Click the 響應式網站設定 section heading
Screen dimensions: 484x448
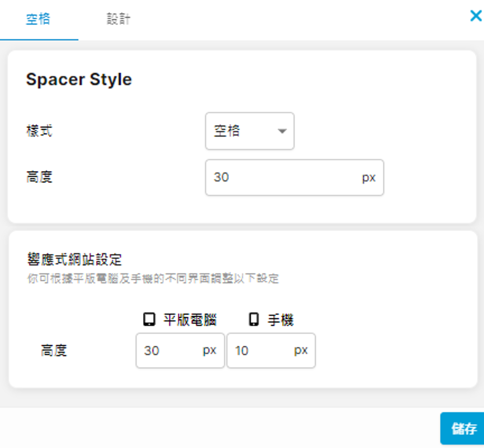coord(74,259)
